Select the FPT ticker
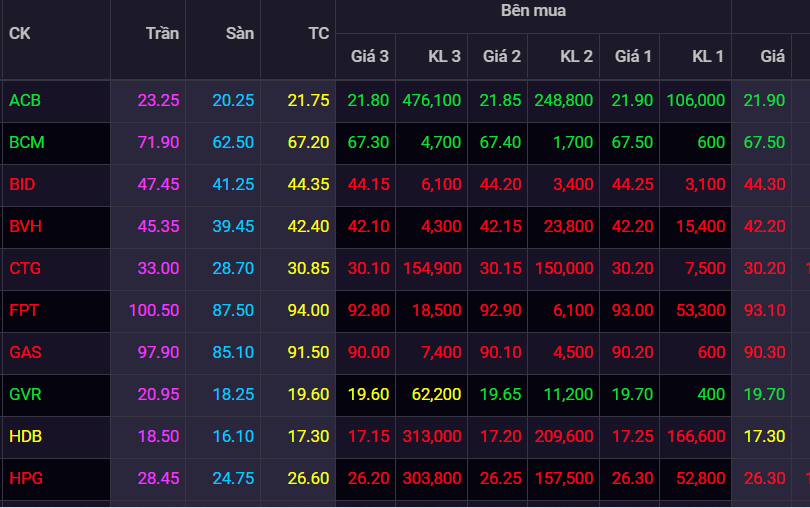Image resolution: width=810 pixels, height=508 pixels. point(24,310)
